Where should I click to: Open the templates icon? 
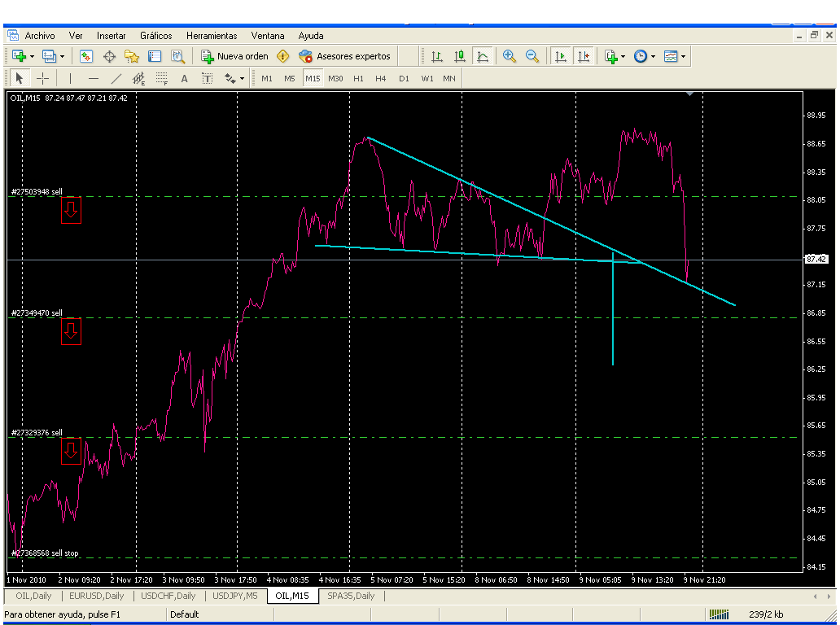pos(671,56)
